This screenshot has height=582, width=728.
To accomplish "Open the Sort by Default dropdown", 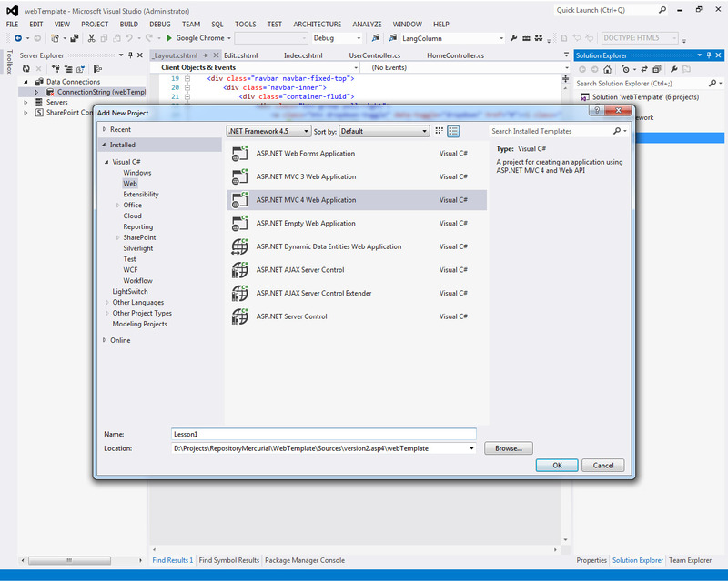I will click(x=383, y=131).
